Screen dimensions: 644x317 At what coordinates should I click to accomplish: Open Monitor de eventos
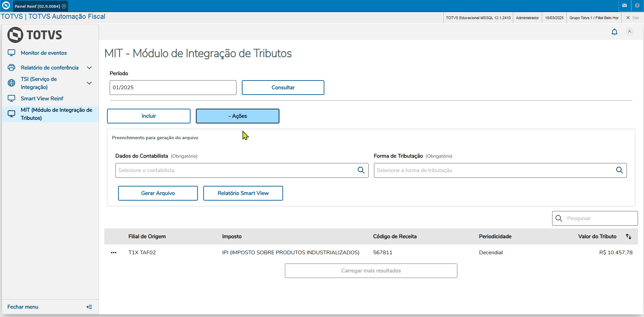coord(44,53)
